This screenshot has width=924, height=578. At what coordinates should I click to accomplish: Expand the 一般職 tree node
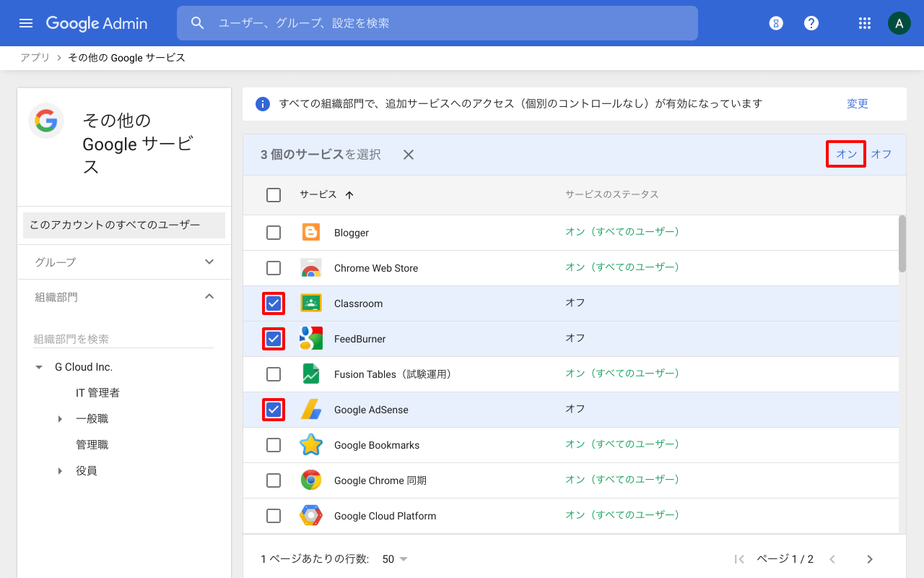[x=60, y=419]
